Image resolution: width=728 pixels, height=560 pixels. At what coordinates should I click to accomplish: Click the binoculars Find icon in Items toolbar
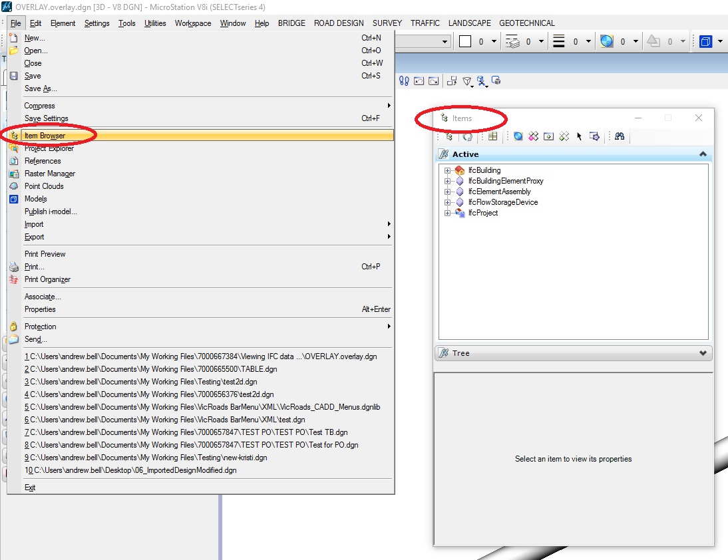[x=620, y=136]
